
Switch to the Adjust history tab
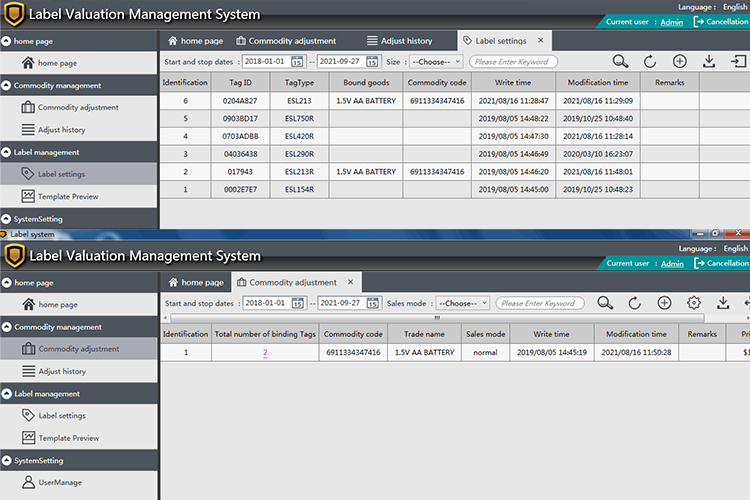(x=398, y=41)
